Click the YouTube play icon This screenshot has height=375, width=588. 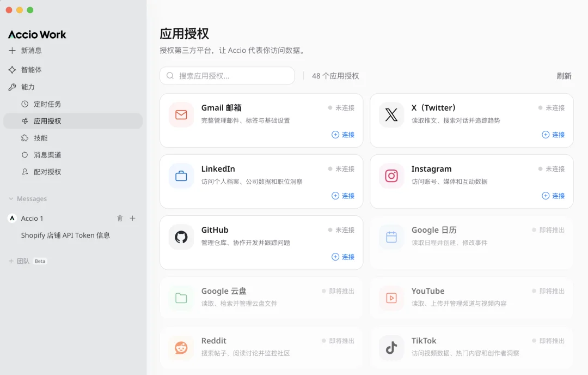(391, 298)
